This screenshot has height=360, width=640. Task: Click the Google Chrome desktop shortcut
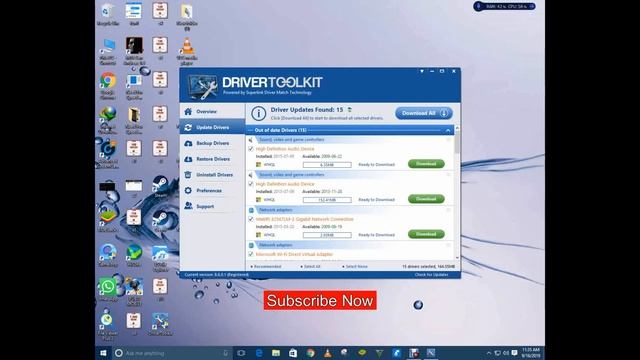tap(108, 86)
